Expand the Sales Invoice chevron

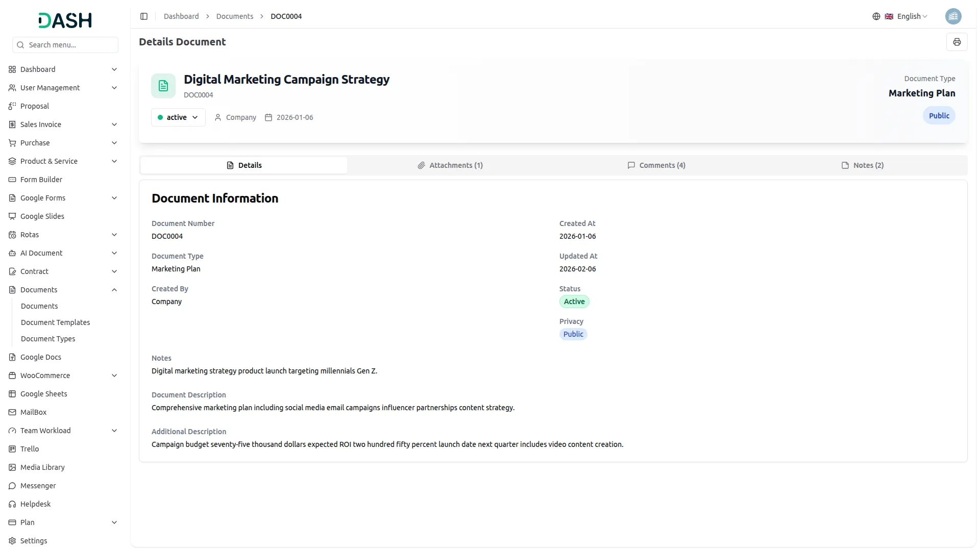114,124
